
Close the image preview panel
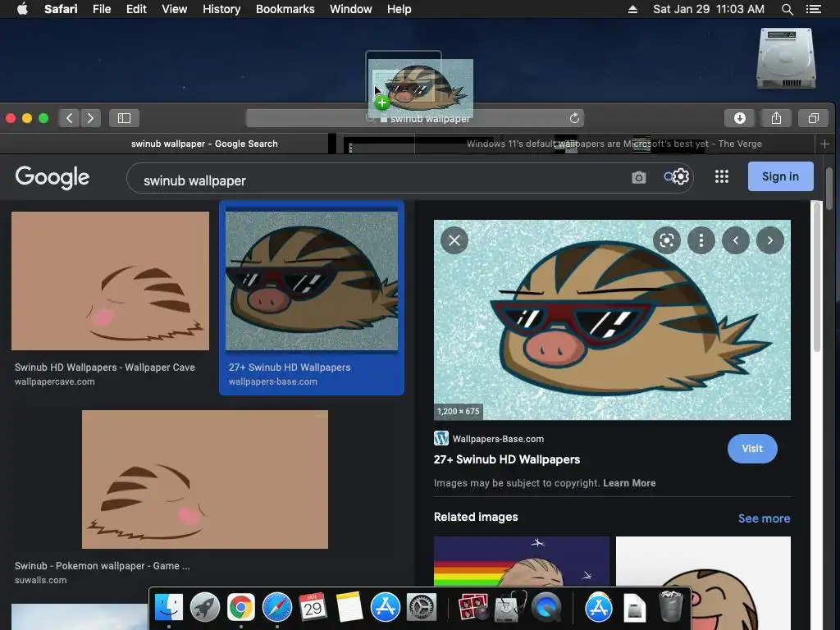tap(454, 240)
